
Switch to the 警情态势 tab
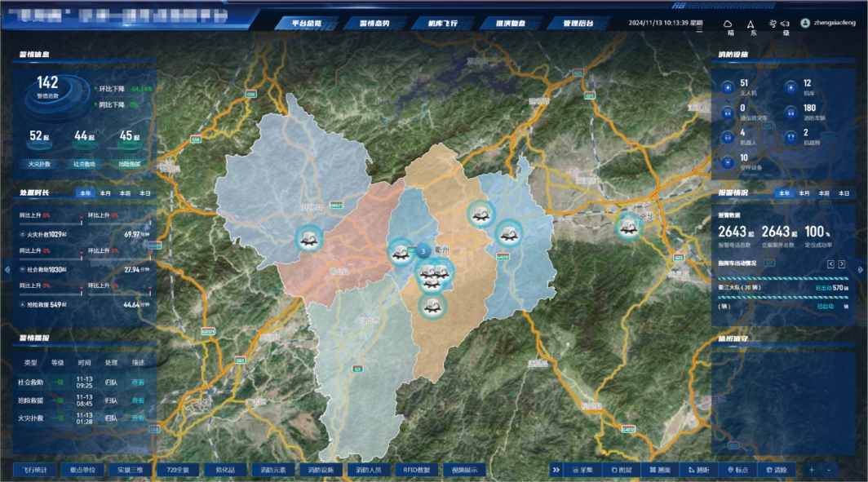pos(365,24)
